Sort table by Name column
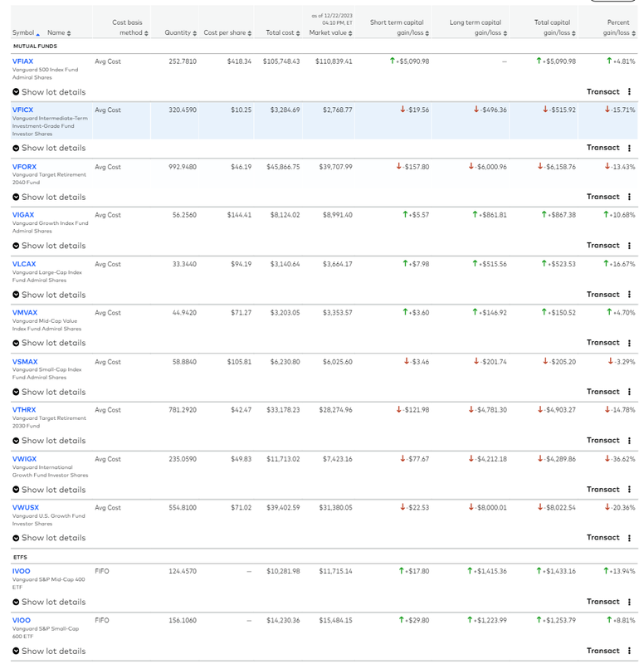The width and height of the screenshot is (644, 664). pyautogui.click(x=59, y=32)
